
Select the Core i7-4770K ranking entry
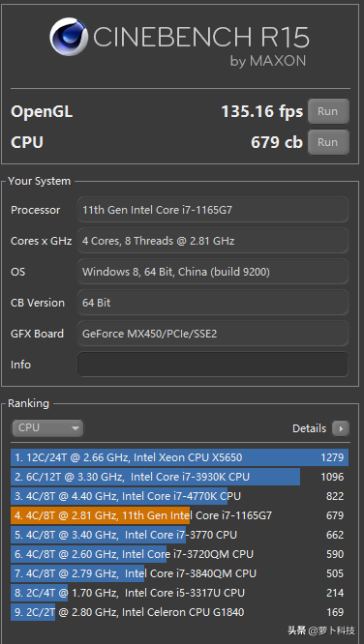180,496
